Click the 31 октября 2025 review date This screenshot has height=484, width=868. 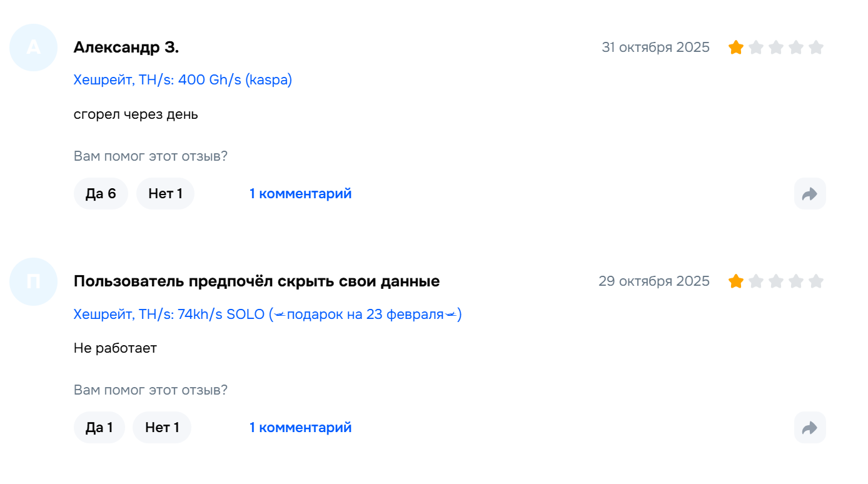(655, 48)
